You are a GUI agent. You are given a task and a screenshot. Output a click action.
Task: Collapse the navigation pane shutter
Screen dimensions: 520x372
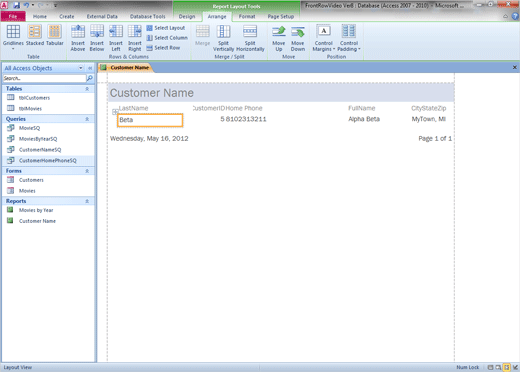pyautogui.click(x=90, y=68)
